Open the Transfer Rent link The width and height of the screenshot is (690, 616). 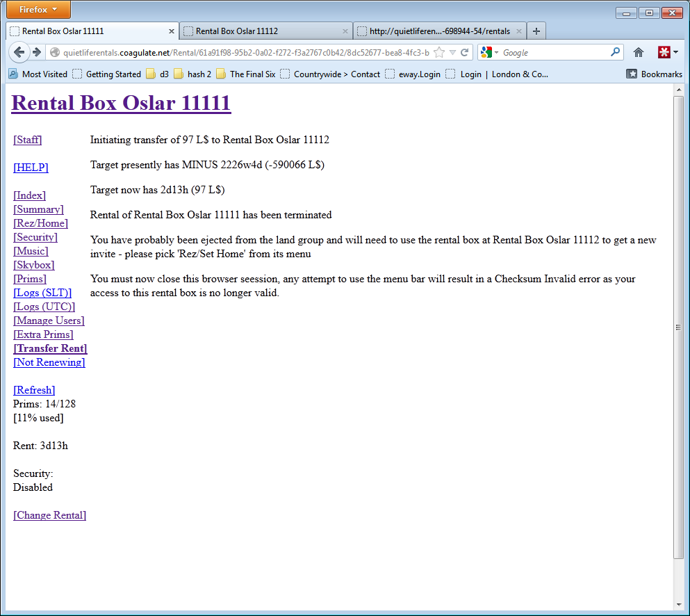(x=50, y=348)
